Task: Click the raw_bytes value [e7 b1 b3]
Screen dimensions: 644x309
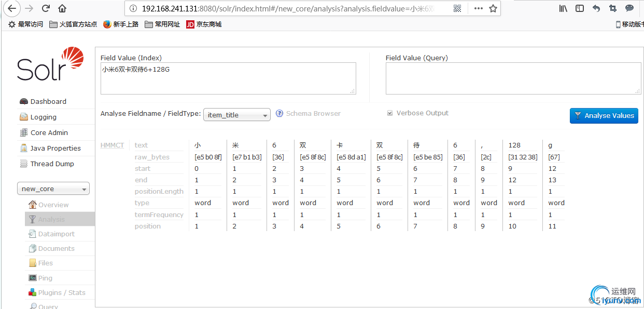Action: click(x=247, y=157)
